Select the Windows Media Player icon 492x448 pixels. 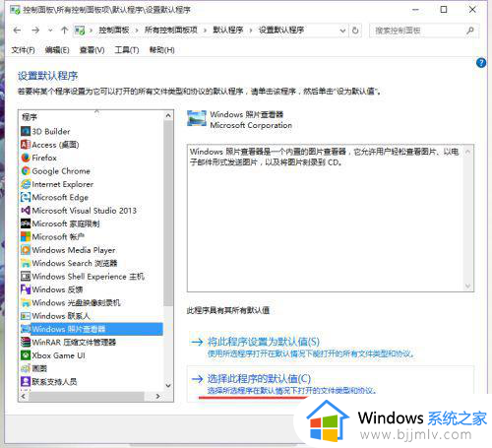(x=26, y=250)
